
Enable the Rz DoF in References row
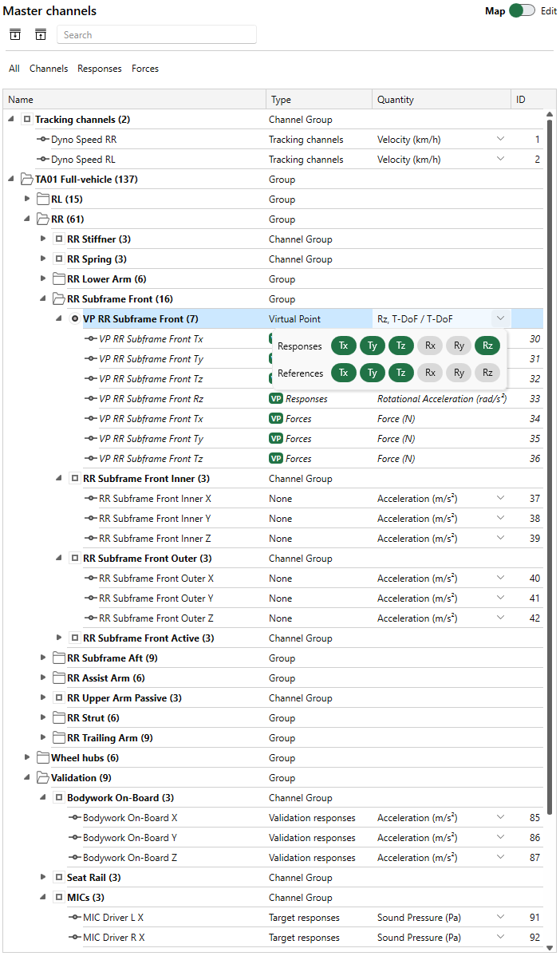pos(487,373)
